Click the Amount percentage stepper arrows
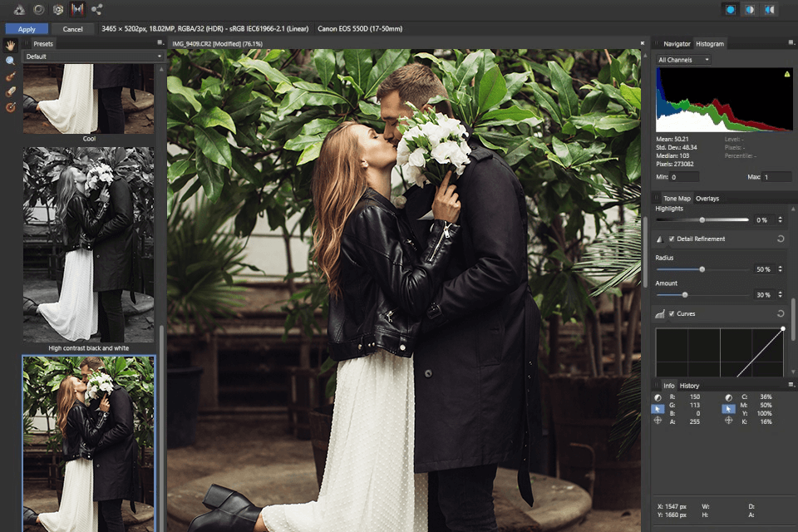This screenshot has height=532, width=798. 781,294
